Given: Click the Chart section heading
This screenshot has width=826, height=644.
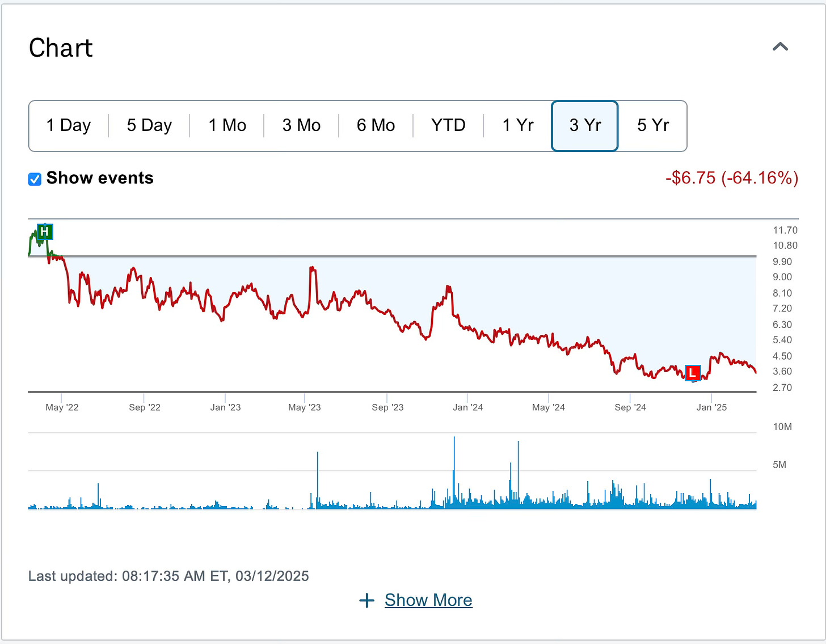Looking at the screenshot, I should pyautogui.click(x=61, y=48).
